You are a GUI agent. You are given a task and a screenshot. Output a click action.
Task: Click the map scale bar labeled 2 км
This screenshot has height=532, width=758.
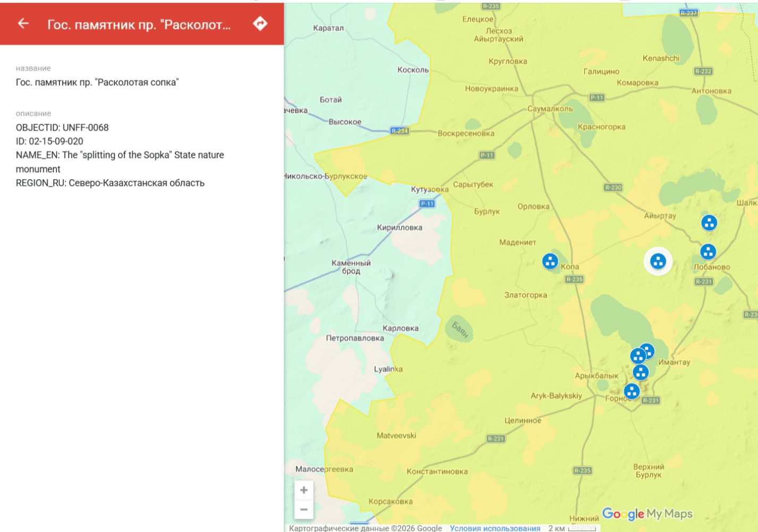point(572,528)
